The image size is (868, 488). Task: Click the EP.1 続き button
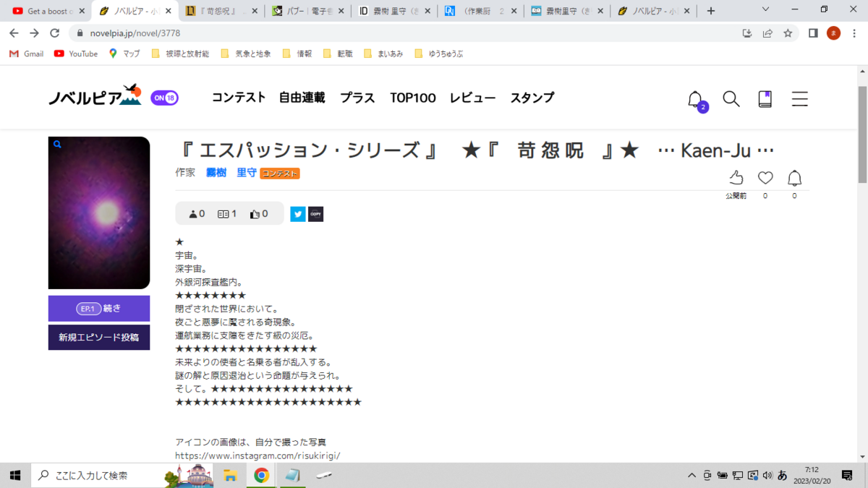tap(98, 308)
